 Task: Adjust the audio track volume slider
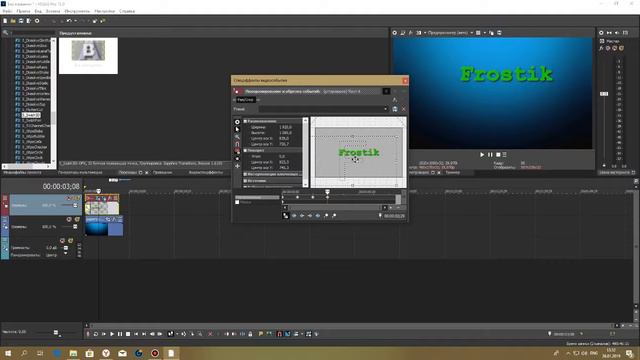[66, 248]
